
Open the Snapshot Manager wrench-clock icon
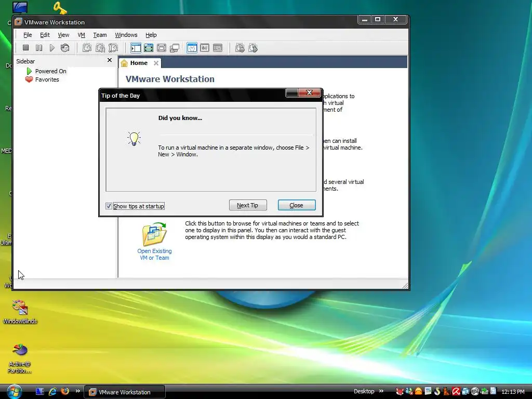point(113,48)
